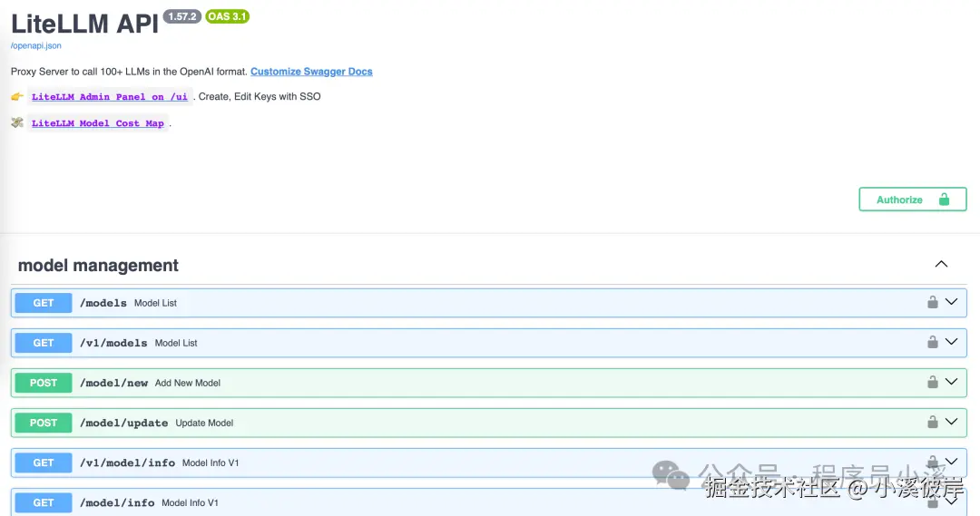Click the /v1/model/info endpoint path

128,462
